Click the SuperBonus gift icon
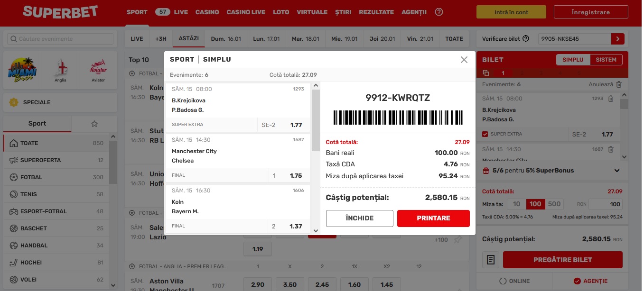644x291 pixels. [x=486, y=171]
